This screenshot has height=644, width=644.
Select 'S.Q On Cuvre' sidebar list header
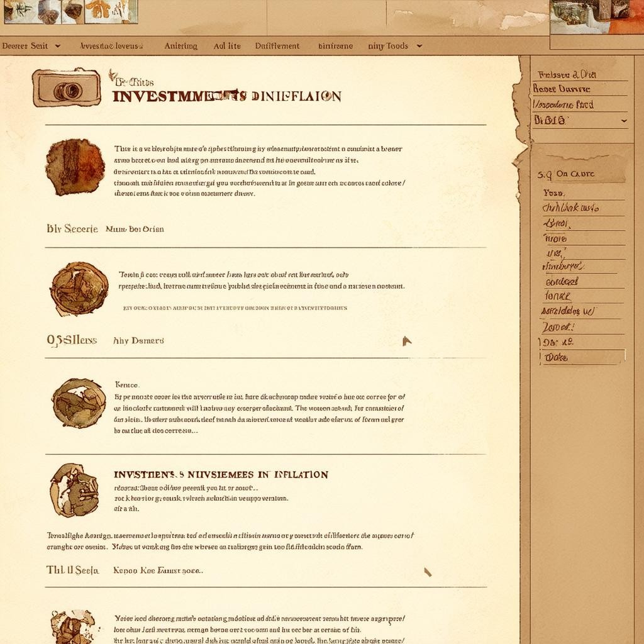pos(565,174)
